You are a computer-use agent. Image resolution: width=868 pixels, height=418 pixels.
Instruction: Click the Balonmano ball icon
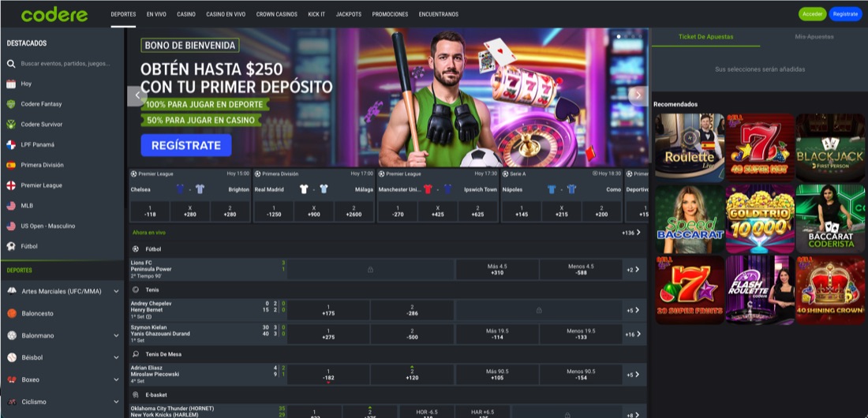12,335
